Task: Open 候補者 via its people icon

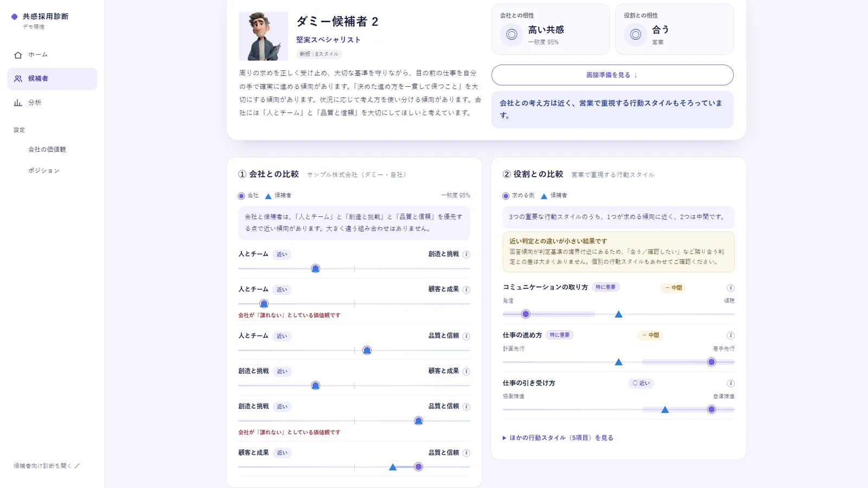Action: point(18,79)
